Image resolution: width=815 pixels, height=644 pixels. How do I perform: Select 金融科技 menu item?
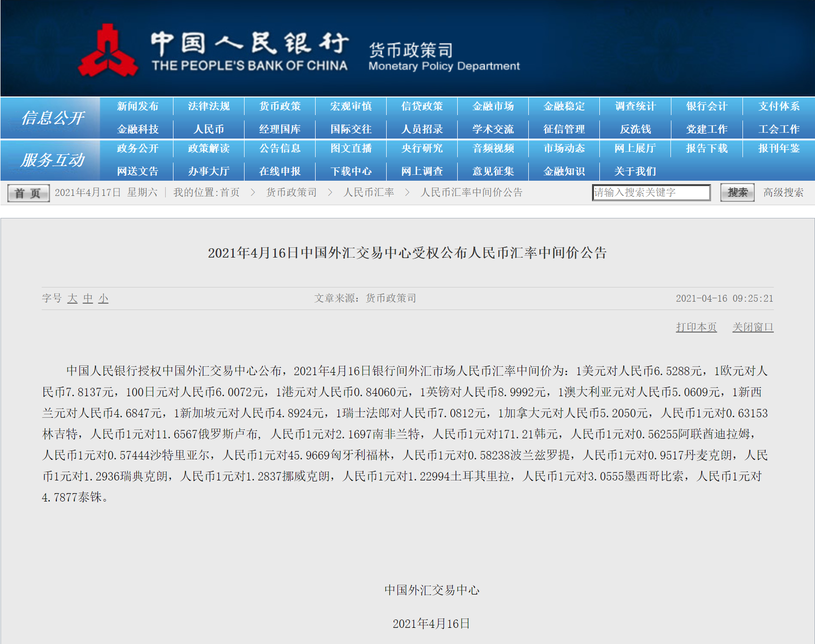(x=138, y=129)
